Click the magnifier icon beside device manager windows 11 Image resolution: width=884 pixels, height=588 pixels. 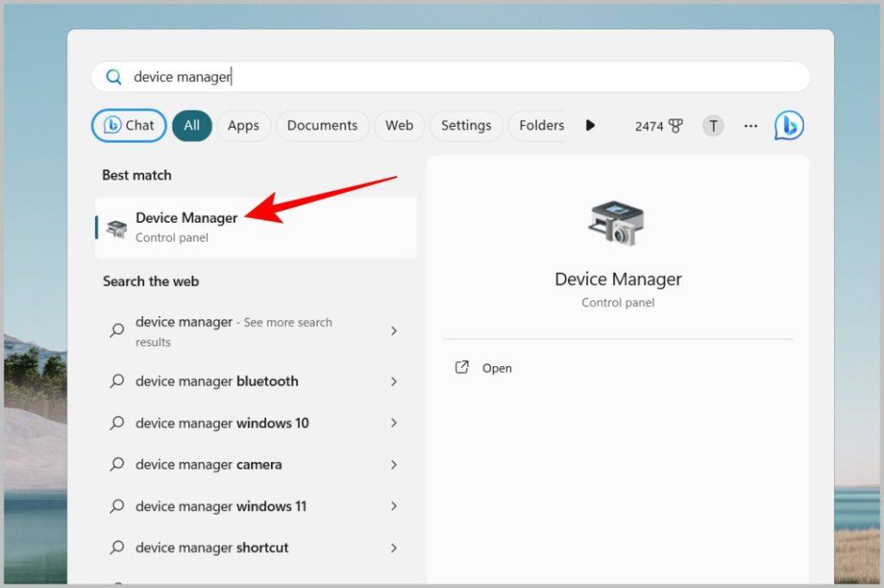(x=117, y=506)
